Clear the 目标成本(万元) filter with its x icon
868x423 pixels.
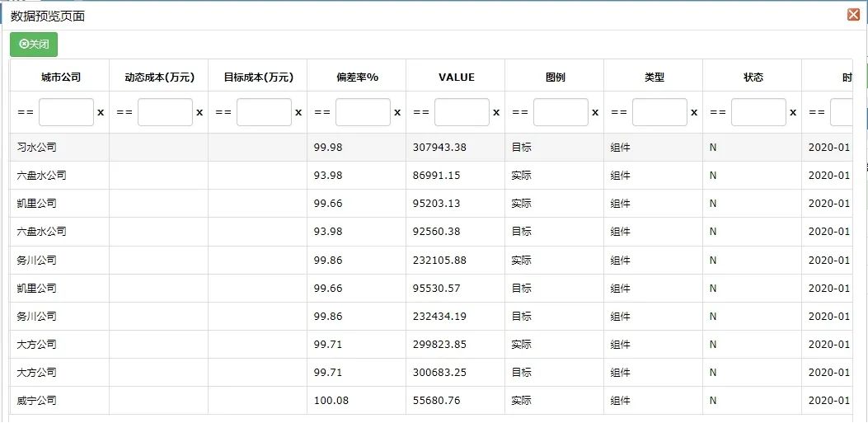point(298,112)
